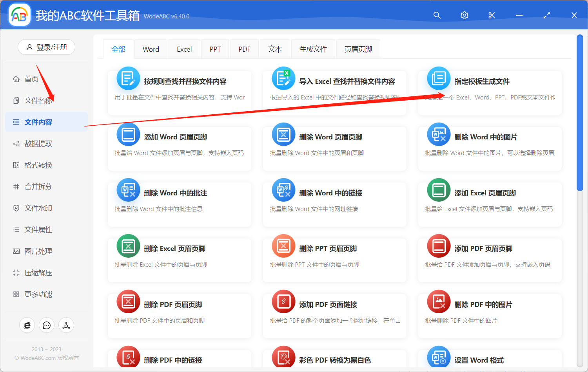Switch to the Word tab
This screenshot has width=588, height=372.
tap(151, 49)
